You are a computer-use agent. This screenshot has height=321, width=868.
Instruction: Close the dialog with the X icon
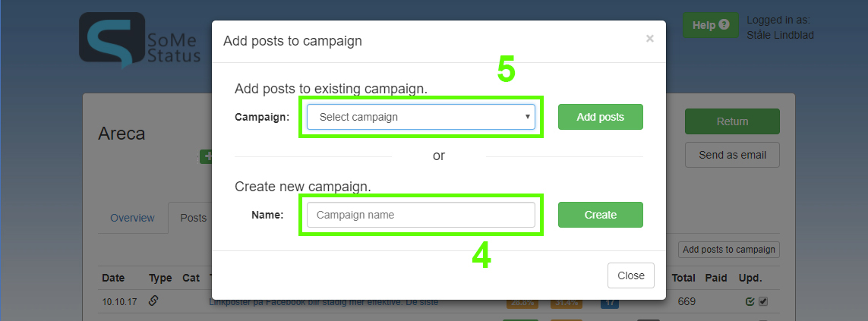point(650,38)
